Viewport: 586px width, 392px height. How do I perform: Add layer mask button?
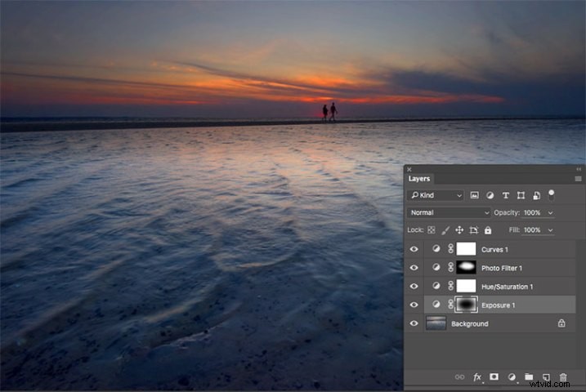coord(494,376)
